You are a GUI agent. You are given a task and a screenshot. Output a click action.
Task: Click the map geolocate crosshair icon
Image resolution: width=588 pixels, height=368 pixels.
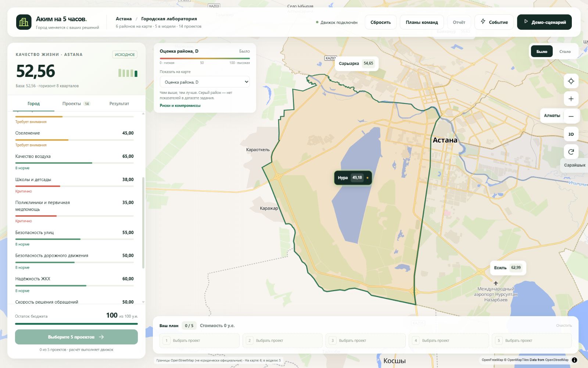pos(571,81)
